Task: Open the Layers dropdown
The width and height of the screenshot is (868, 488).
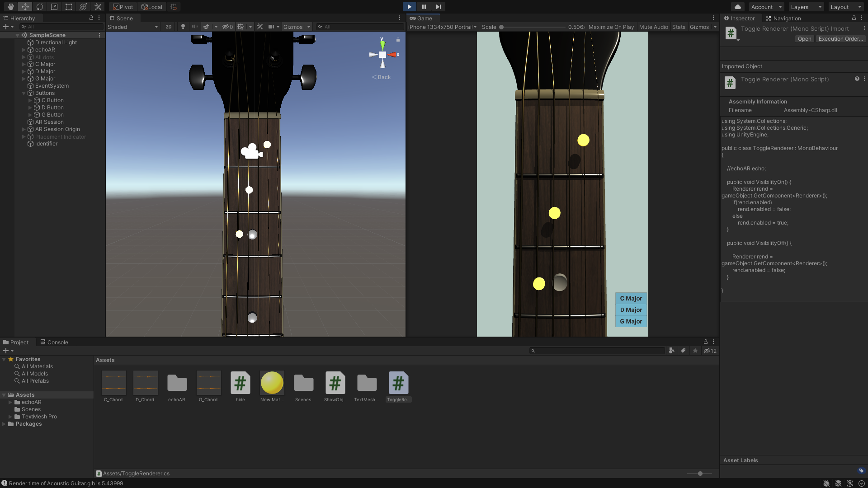Action: [x=806, y=7]
